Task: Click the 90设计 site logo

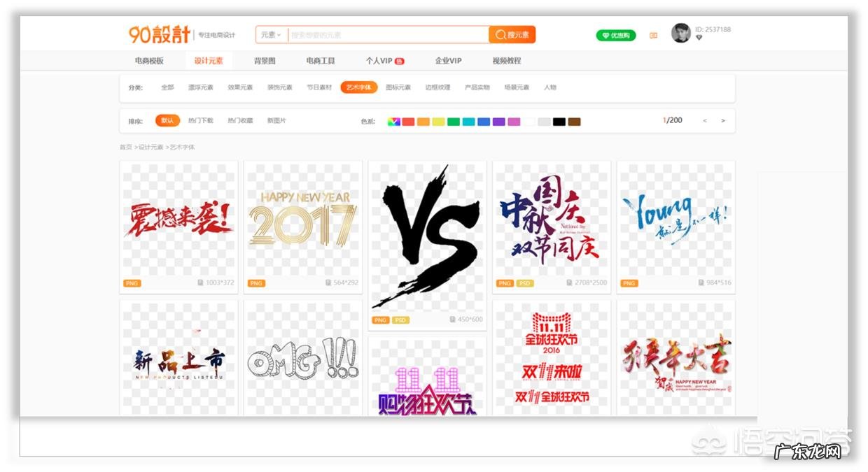Action: point(160,34)
